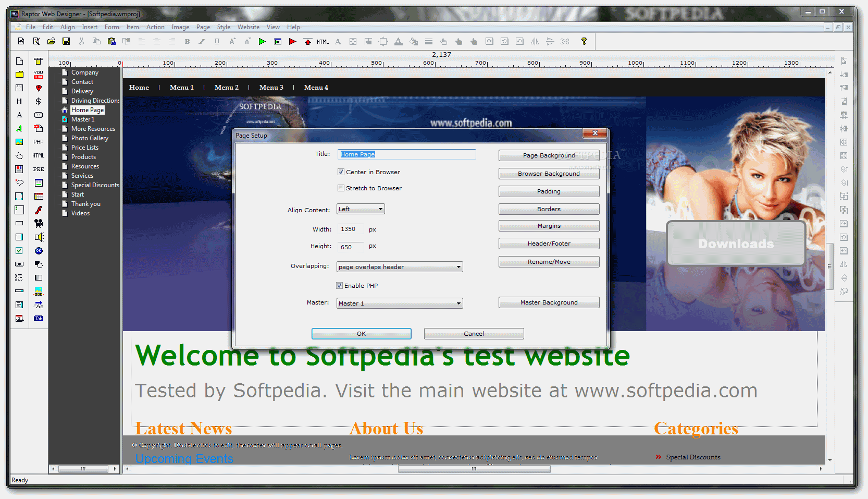The width and height of the screenshot is (868, 499).
Task: Insert an email envelope element
Action: [x=39, y=115]
